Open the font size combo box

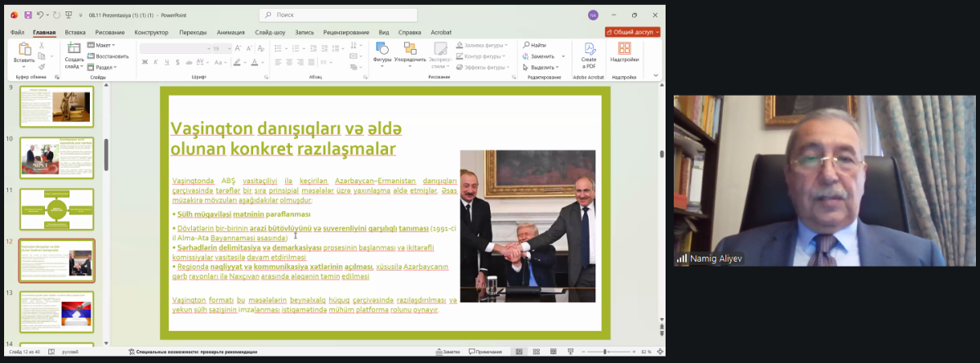click(220, 48)
